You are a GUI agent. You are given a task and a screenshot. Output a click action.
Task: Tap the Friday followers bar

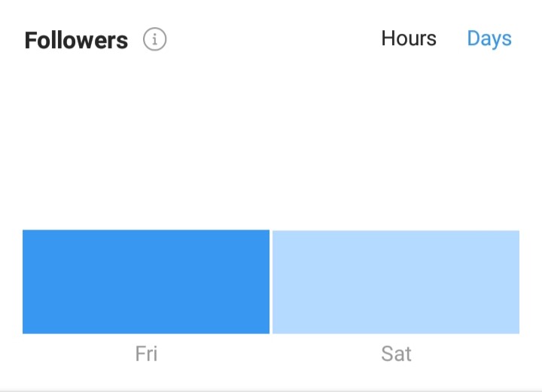click(146, 282)
